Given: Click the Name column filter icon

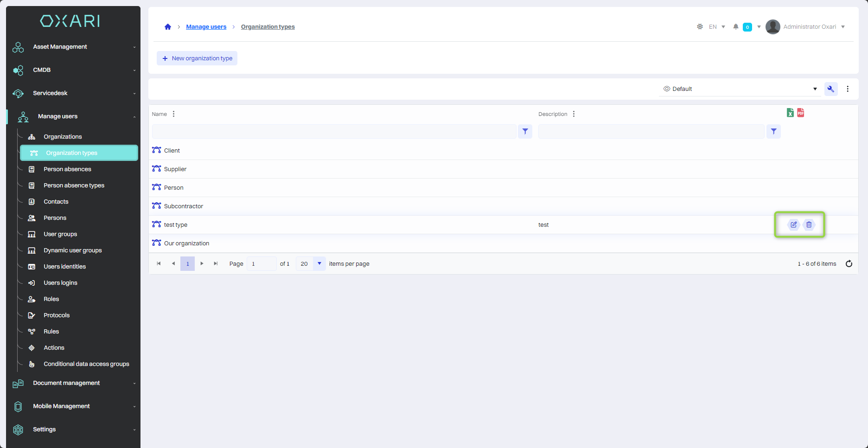Looking at the screenshot, I should [x=525, y=132].
